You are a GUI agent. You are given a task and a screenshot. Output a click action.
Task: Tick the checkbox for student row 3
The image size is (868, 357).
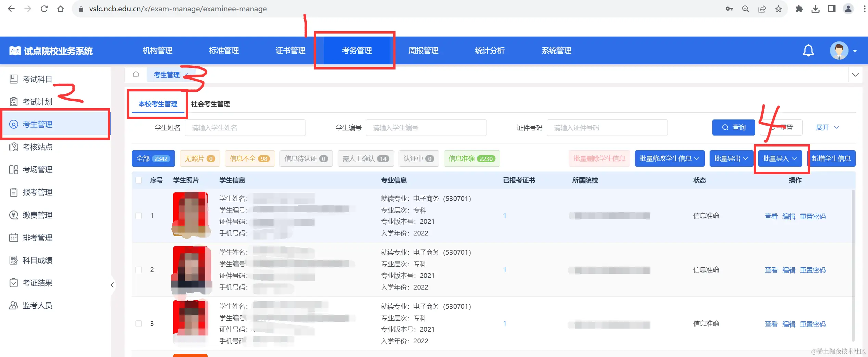pos(139,323)
